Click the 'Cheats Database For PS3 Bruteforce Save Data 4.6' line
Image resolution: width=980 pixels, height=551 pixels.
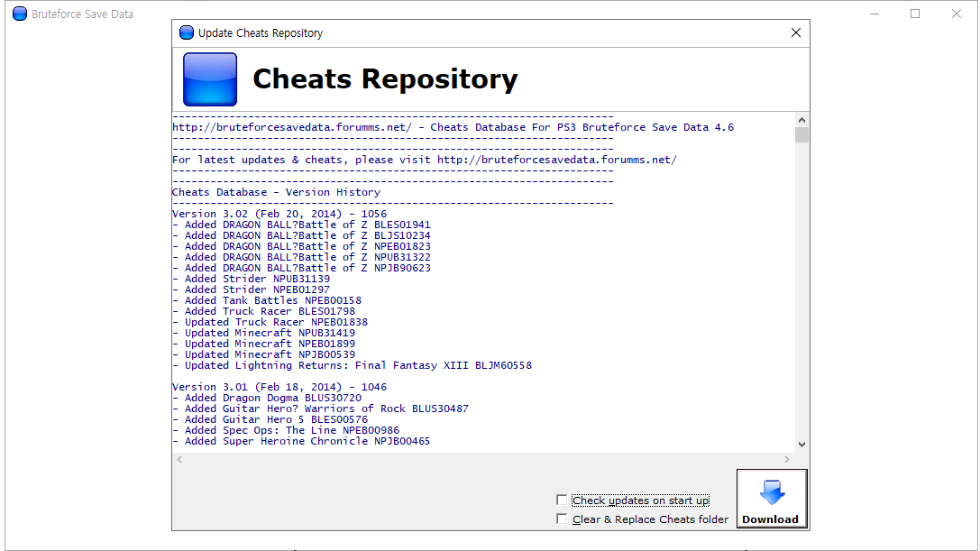coord(453,127)
